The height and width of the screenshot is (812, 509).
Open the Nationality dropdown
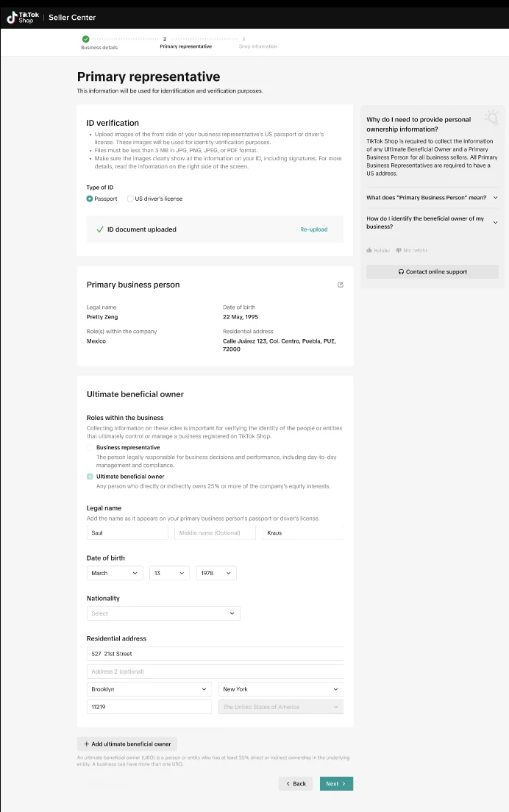163,613
